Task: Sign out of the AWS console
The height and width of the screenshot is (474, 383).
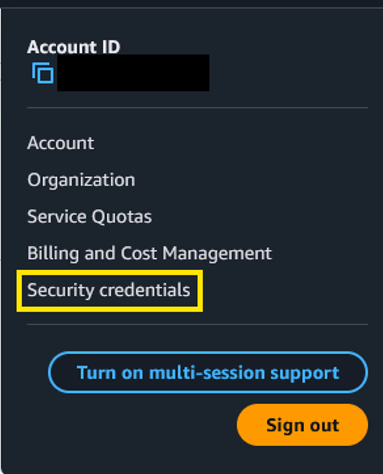Action: pos(302,425)
